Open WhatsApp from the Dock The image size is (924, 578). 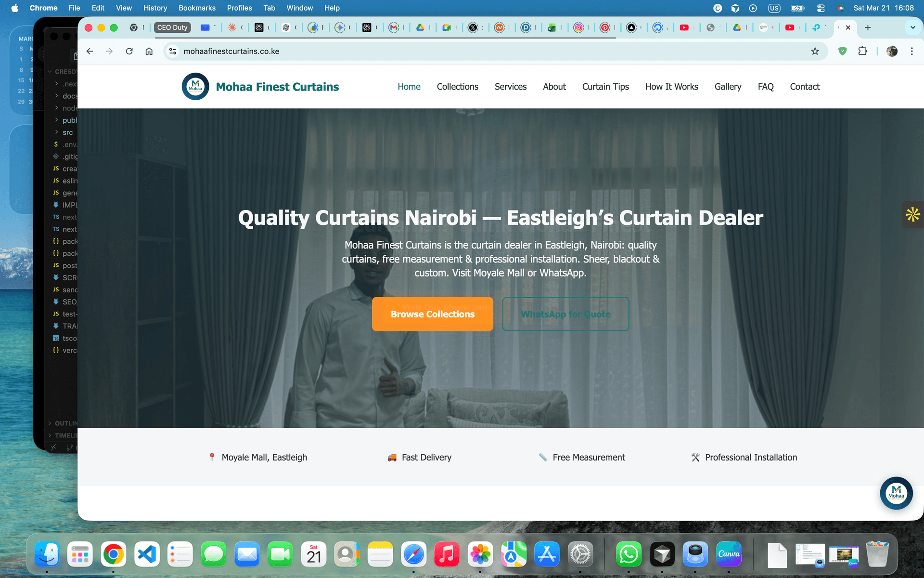click(629, 554)
